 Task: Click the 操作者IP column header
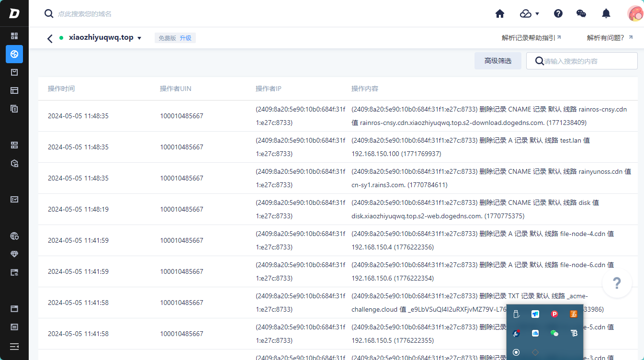(269, 89)
